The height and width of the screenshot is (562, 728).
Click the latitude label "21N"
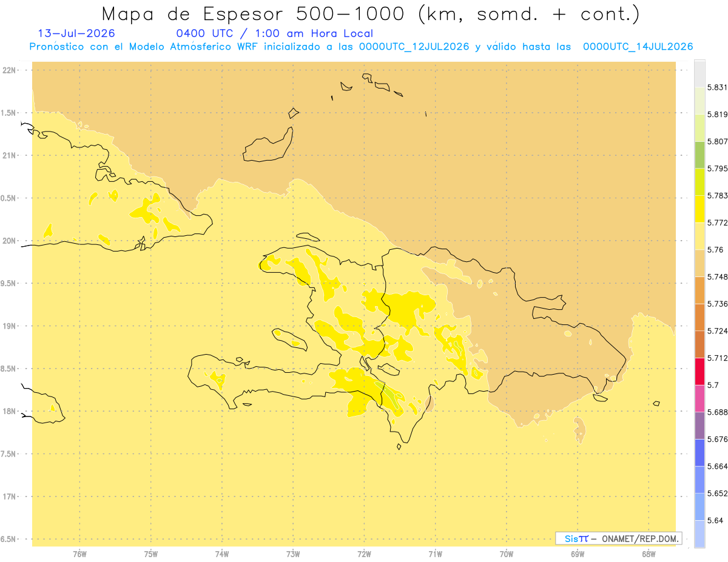(x=9, y=156)
